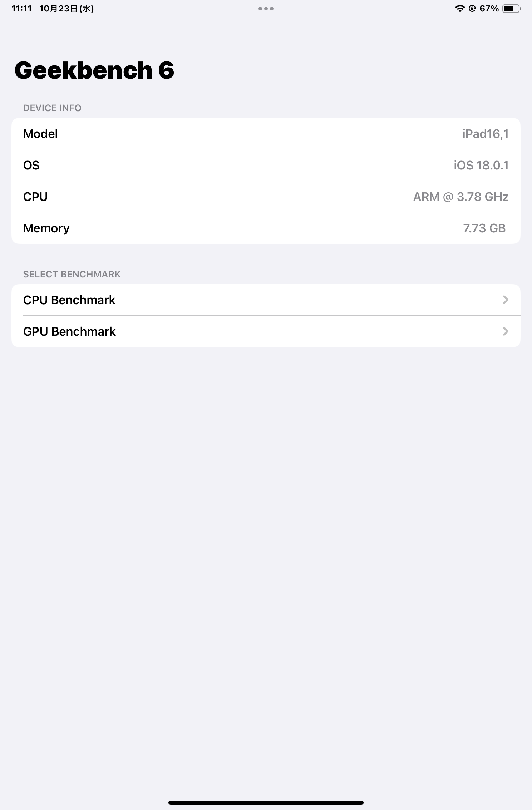
Task: Tap the chevron beside CPU Benchmark
Action: tap(505, 300)
